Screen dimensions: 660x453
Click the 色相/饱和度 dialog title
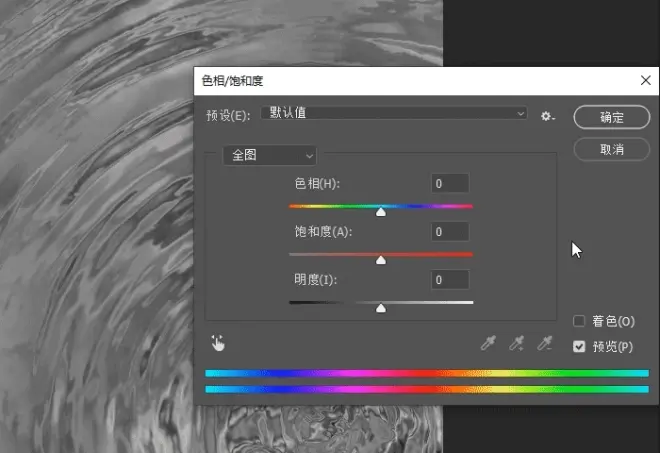232,80
